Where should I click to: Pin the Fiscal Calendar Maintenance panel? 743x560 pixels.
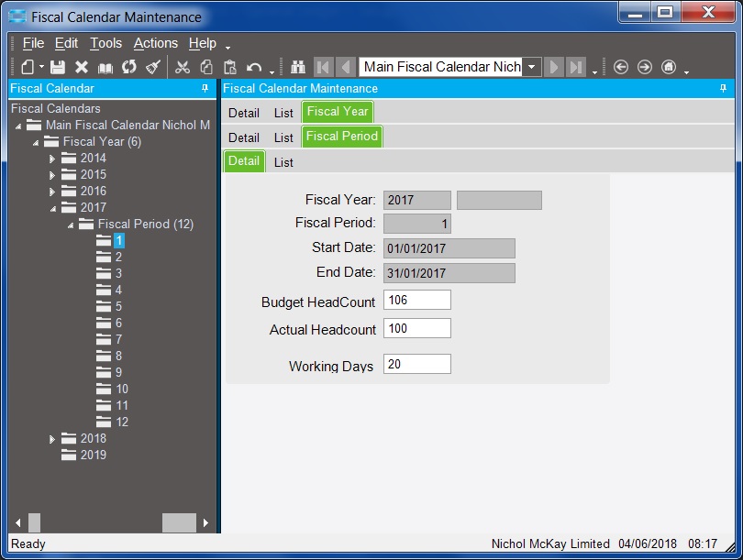coord(723,88)
